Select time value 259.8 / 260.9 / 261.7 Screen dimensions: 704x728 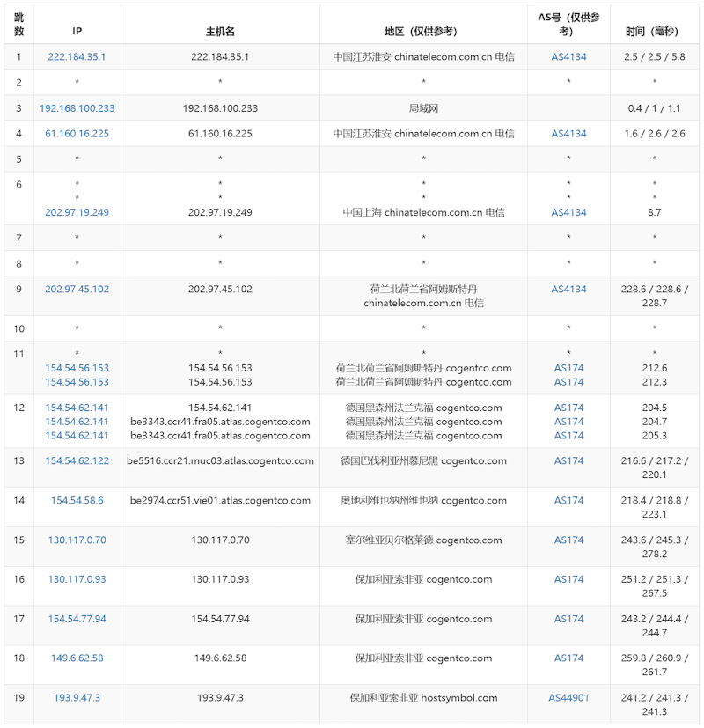tap(655, 665)
